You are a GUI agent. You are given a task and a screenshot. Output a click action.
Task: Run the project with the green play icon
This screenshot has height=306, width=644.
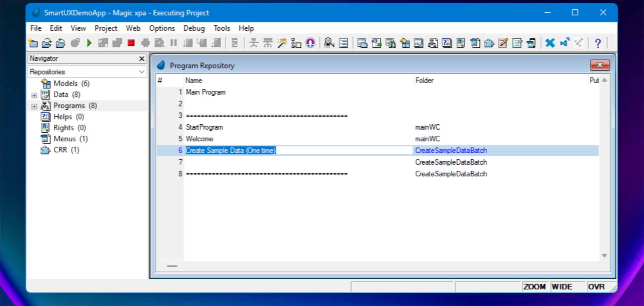[x=89, y=43]
